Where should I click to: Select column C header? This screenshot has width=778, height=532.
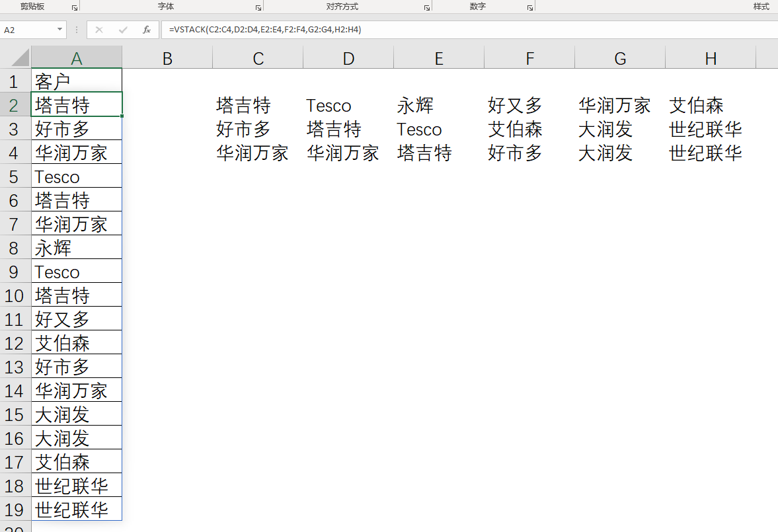pos(258,57)
